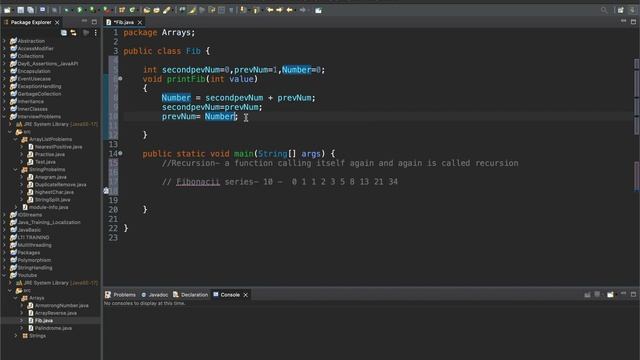Select DuplicateRemove.java file
The image size is (640, 360).
pos(60,184)
